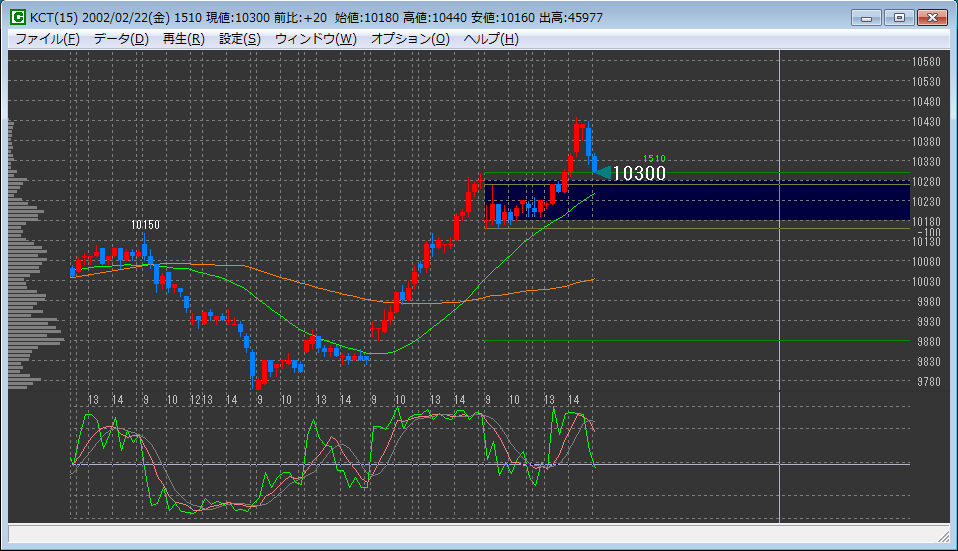Click the 10580 label on price axis
Viewport: 958px width, 551px height.
926,61
